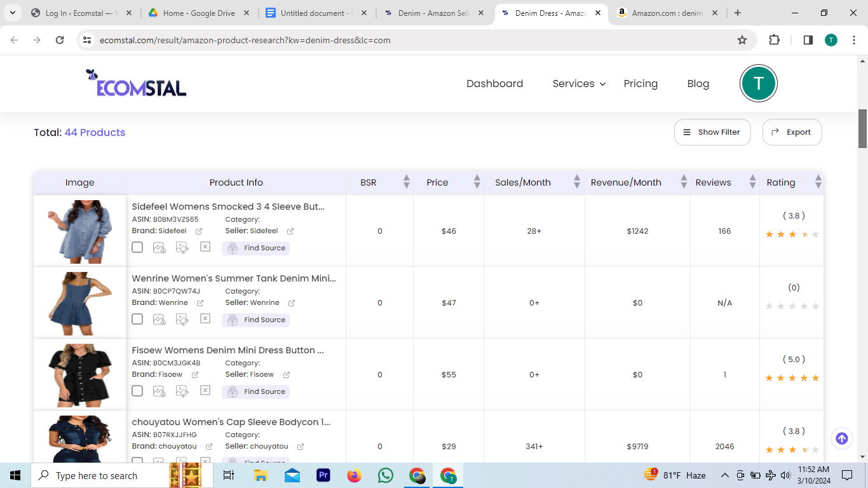Screen dimensions: 868x488
Task: Click Find Source for the Sidefeel product
Action: pyautogui.click(x=255, y=248)
